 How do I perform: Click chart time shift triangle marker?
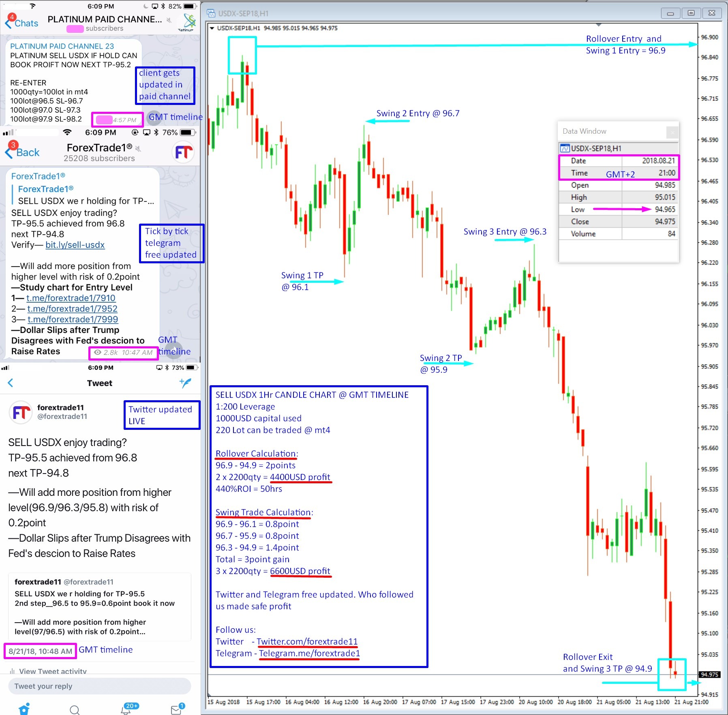(x=599, y=25)
